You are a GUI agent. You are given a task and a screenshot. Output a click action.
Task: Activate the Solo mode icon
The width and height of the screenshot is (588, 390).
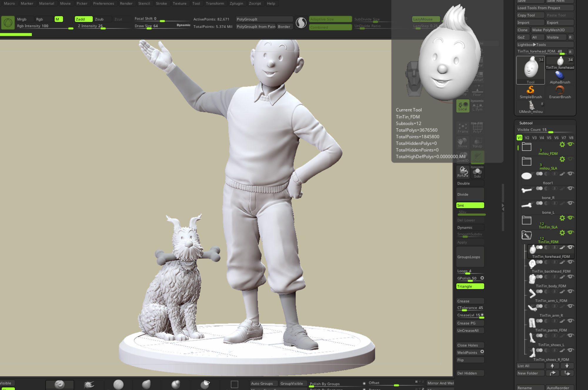[x=477, y=172]
